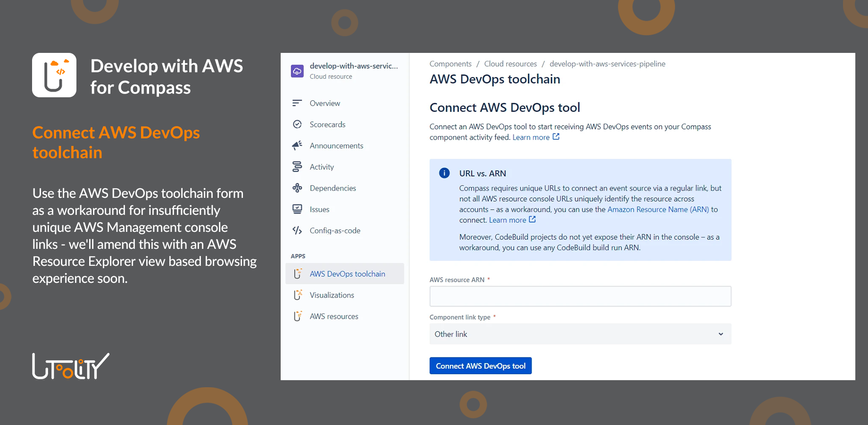Click the AWS resource ARN label
This screenshot has height=425, width=868.
457,280
